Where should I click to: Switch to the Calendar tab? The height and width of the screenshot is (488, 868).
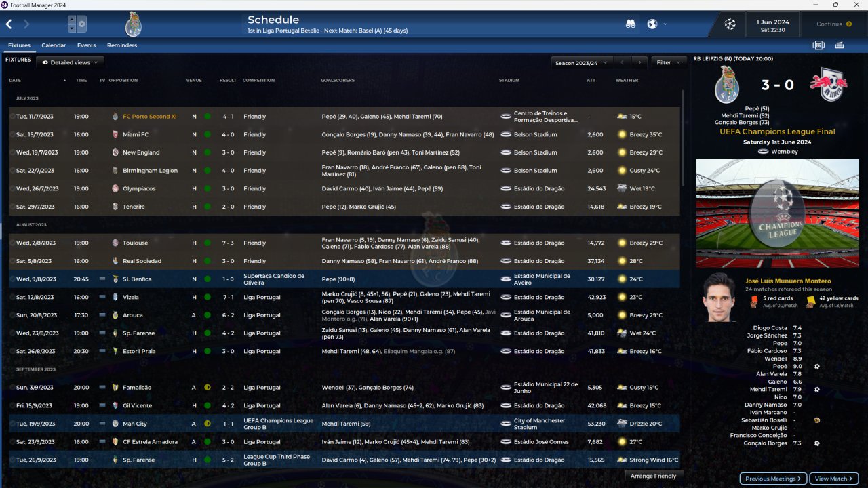[x=54, y=45]
